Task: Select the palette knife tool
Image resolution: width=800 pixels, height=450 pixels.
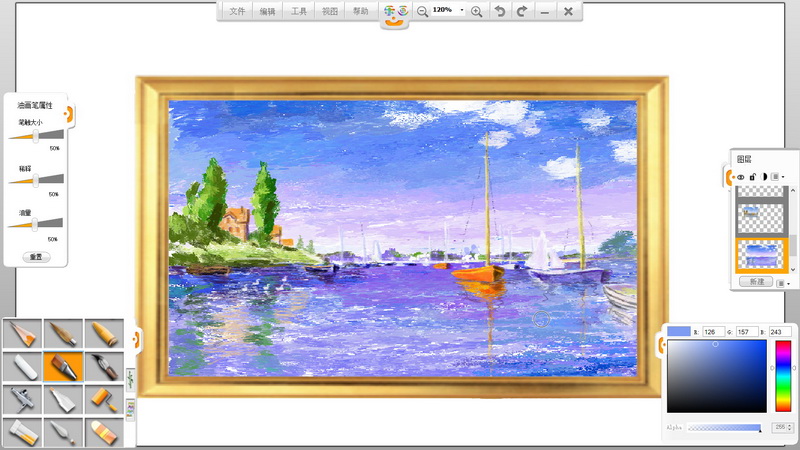Action: [x=63, y=432]
